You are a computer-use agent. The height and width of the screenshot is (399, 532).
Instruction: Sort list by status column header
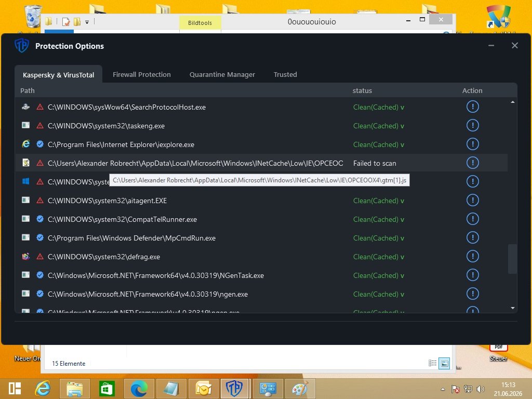(x=362, y=90)
